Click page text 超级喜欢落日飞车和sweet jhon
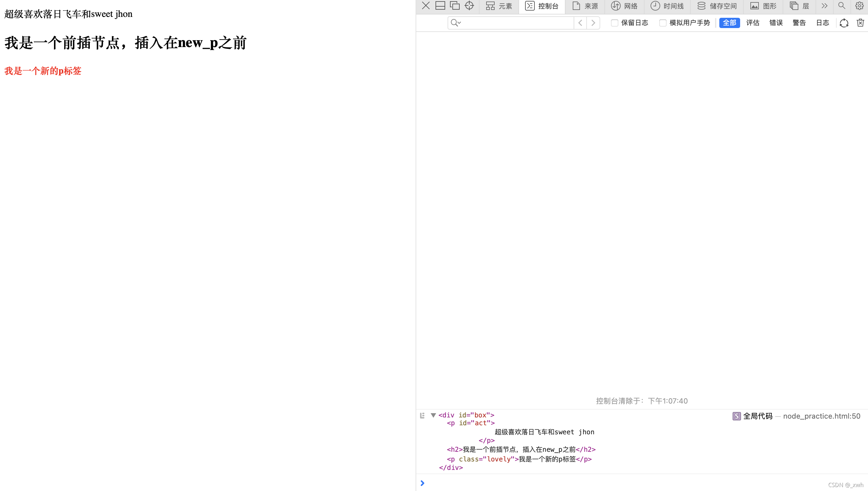Image resolution: width=868 pixels, height=491 pixels. pyautogui.click(x=68, y=14)
